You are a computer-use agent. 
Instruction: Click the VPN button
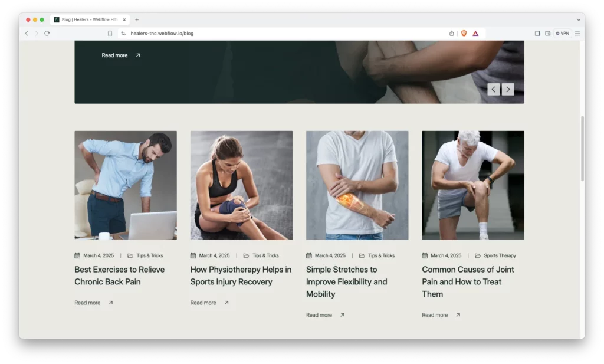pyautogui.click(x=562, y=34)
